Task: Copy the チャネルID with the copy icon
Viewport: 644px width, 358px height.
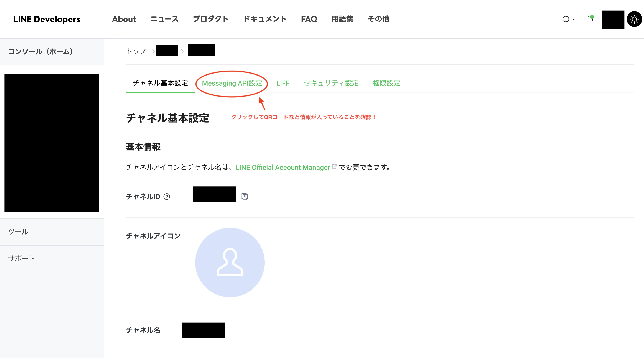Action: [245, 197]
